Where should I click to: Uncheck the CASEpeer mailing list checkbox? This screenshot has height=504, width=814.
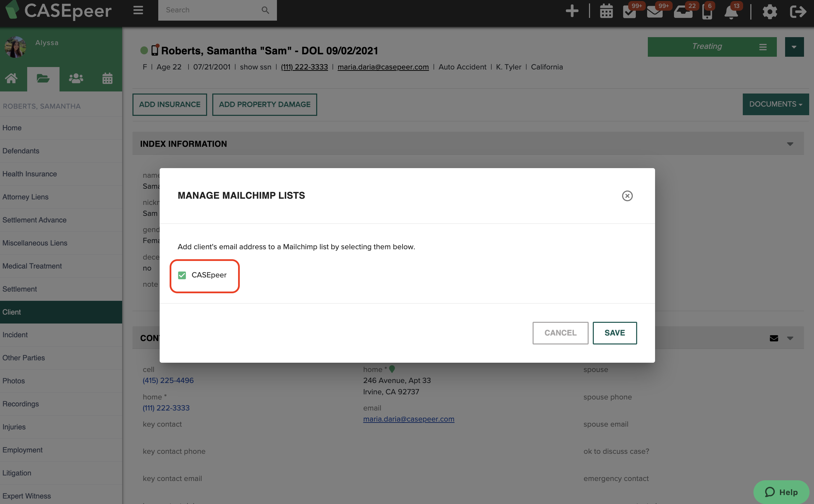pyautogui.click(x=182, y=275)
